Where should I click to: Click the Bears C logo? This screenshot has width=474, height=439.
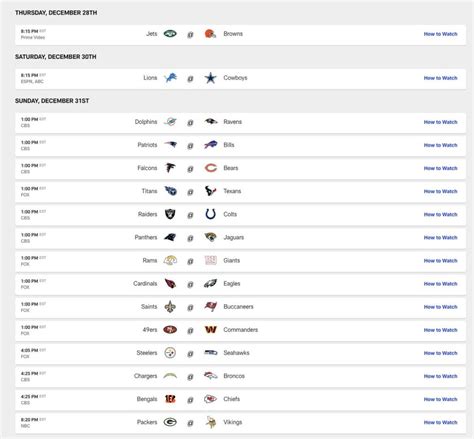pos(211,168)
